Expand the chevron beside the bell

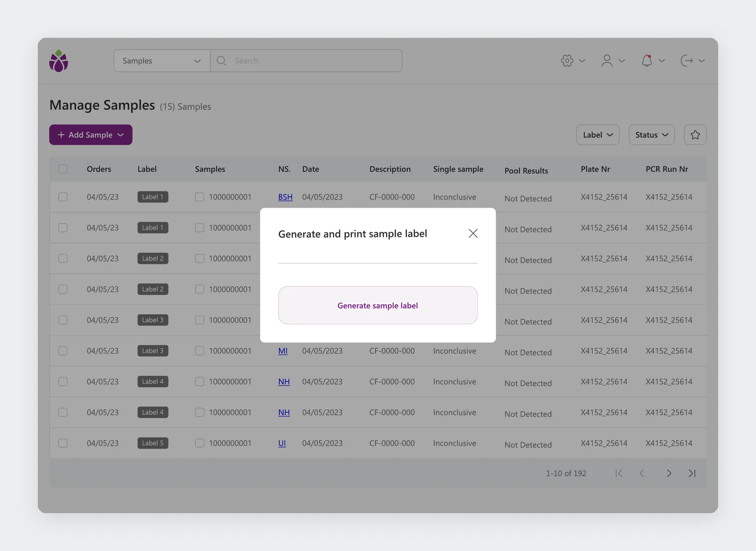coord(662,61)
